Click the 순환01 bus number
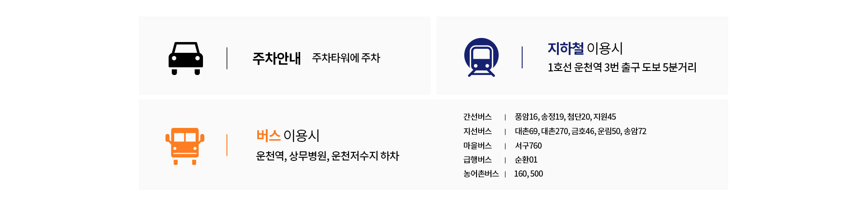This screenshot has height=221, width=868. tap(526, 160)
